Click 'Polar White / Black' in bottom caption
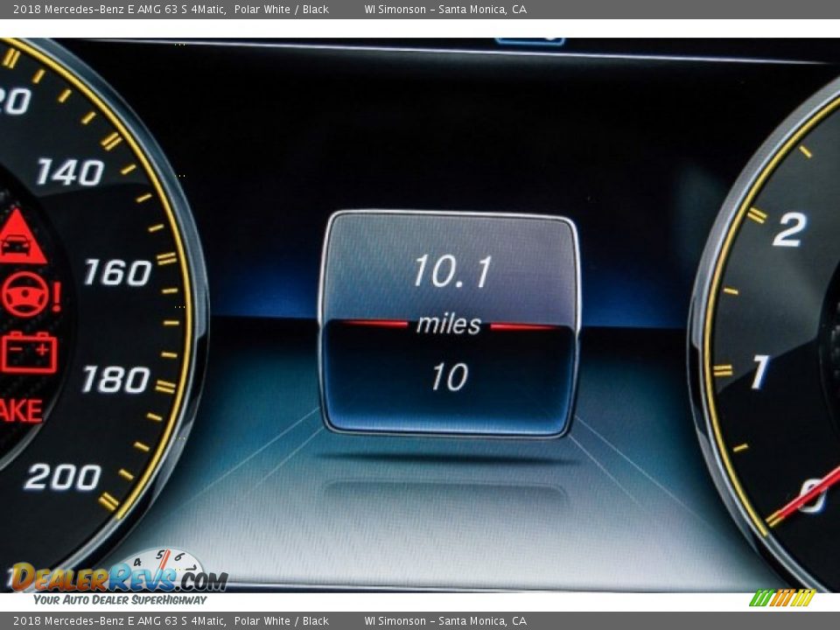 tap(282, 621)
